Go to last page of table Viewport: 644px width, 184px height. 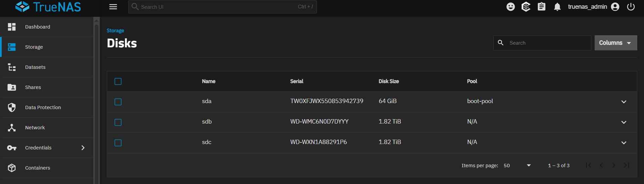click(x=627, y=165)
